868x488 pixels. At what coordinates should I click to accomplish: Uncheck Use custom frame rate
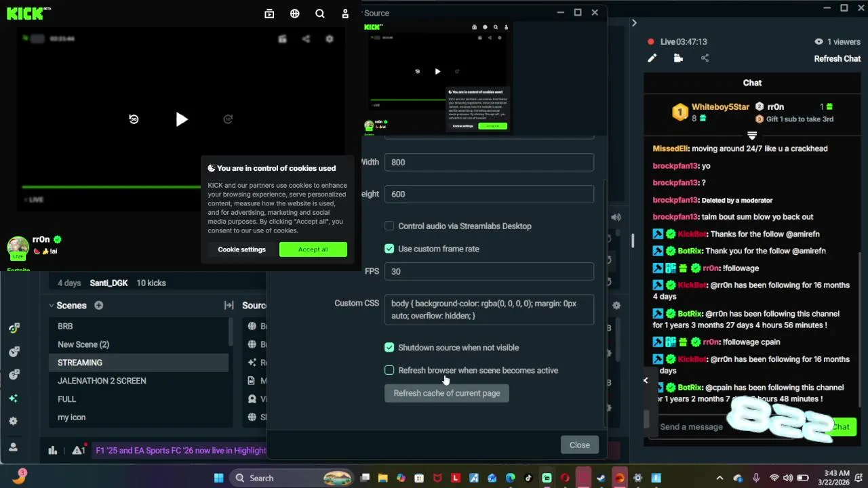(389, 249)
